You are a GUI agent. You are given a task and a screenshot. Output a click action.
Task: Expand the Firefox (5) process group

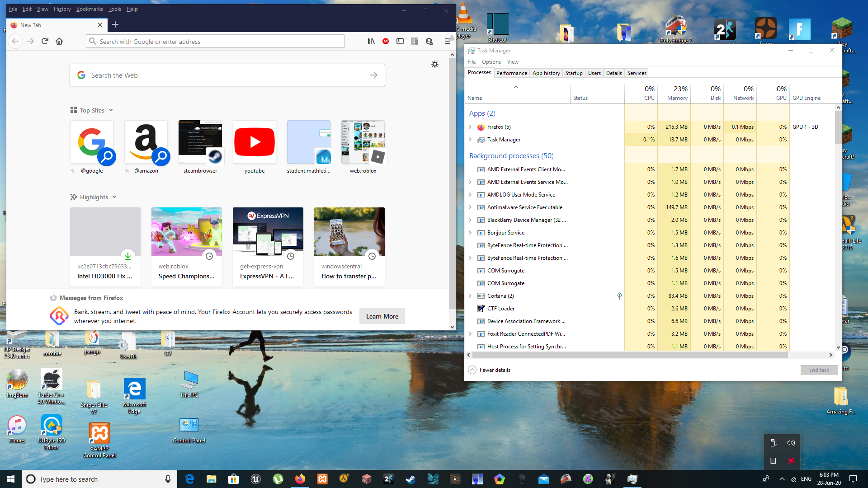coord(470,127)
